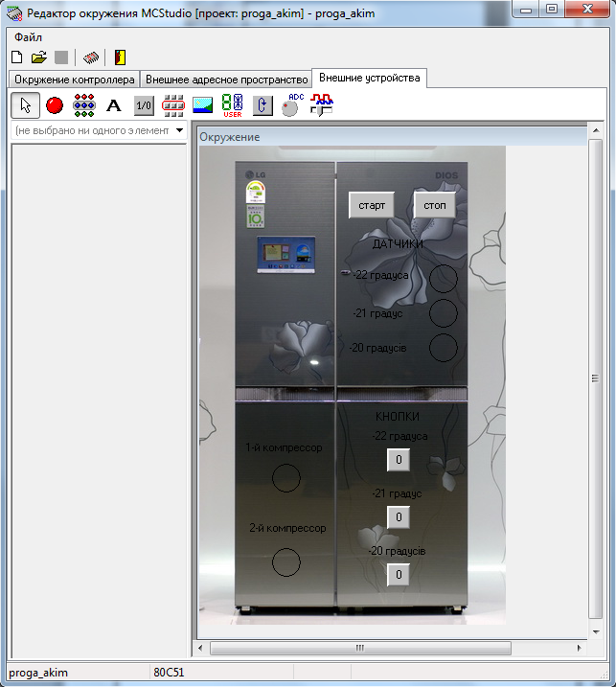Click the стоп button

[435, 205]
